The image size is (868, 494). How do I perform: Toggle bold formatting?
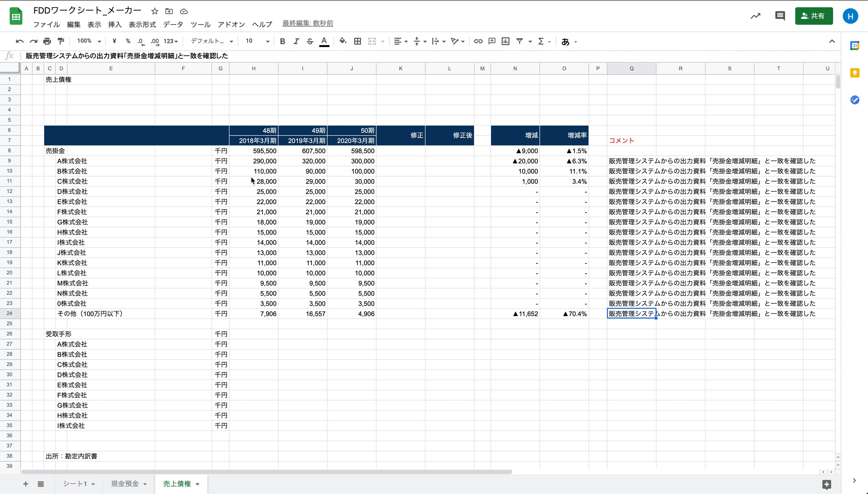click(282, 42)
